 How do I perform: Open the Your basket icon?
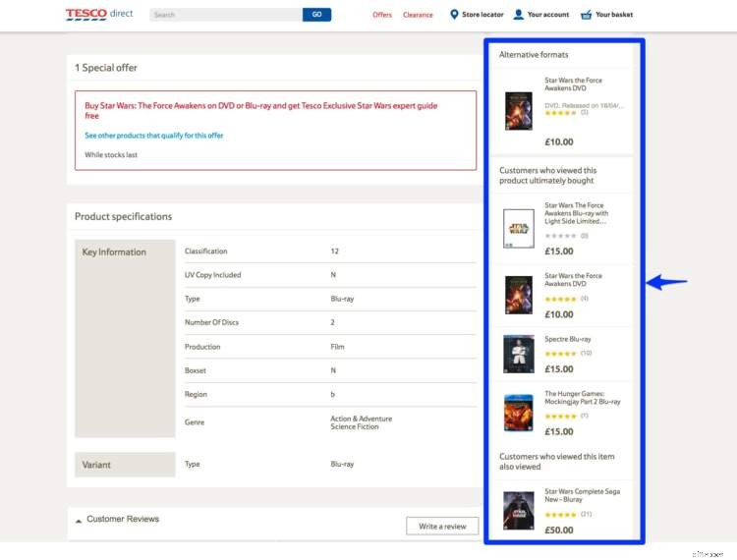pyautogui.click(x=586, y=15)
